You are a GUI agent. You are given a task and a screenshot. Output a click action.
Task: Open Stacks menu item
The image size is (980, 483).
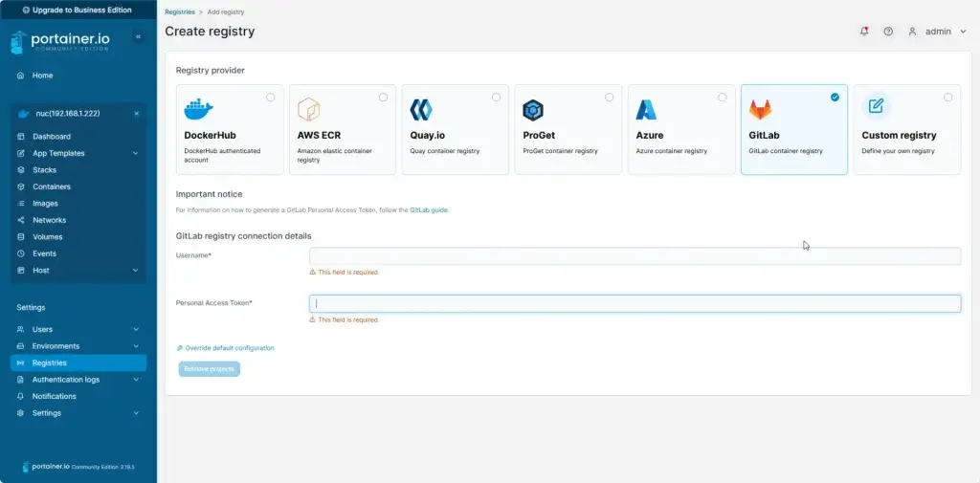(x=78, y=170)
